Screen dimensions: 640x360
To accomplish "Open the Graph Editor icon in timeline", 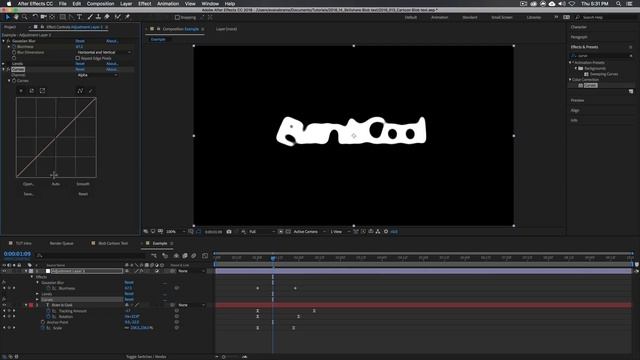I will coord(204,256).
